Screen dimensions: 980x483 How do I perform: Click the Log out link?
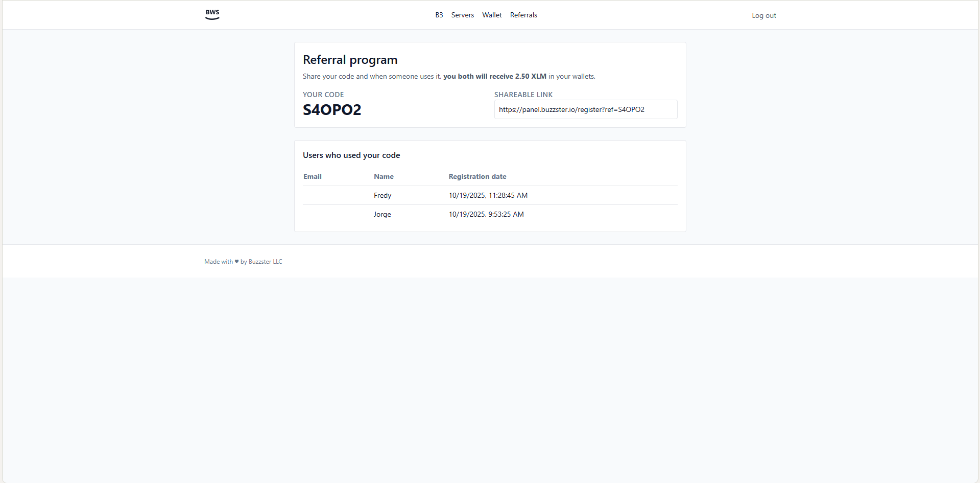tap(763, 15)
